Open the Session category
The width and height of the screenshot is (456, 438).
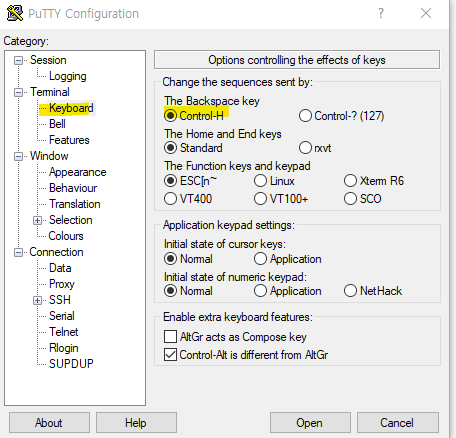(48, 60)
